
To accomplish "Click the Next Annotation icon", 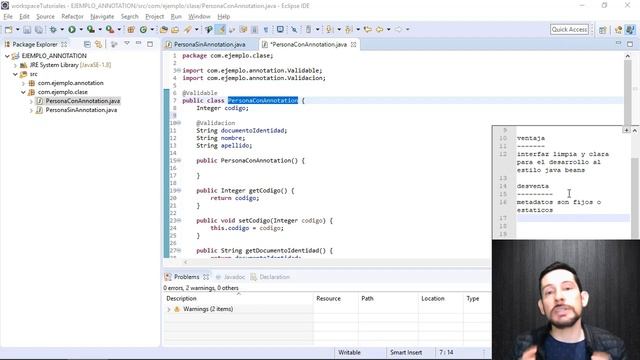I will [329, 29].
